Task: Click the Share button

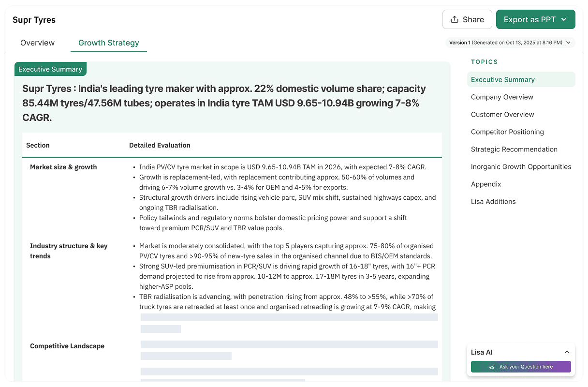Action: point(467,19)
